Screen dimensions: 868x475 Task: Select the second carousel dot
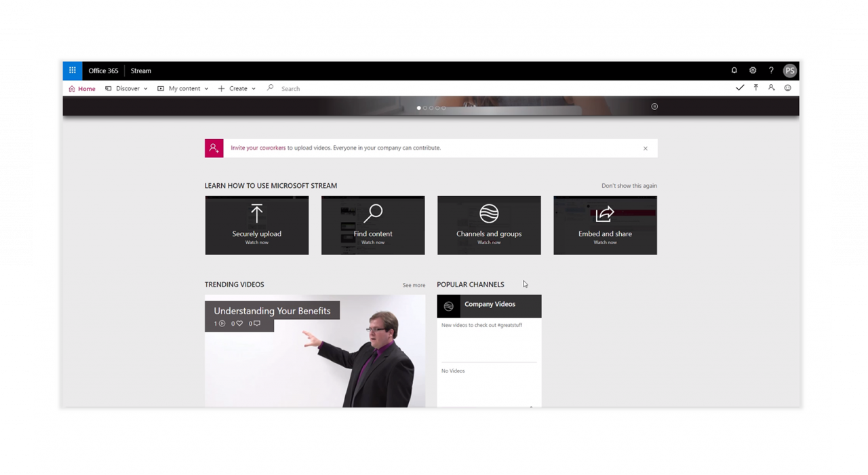tap(425, 108)
